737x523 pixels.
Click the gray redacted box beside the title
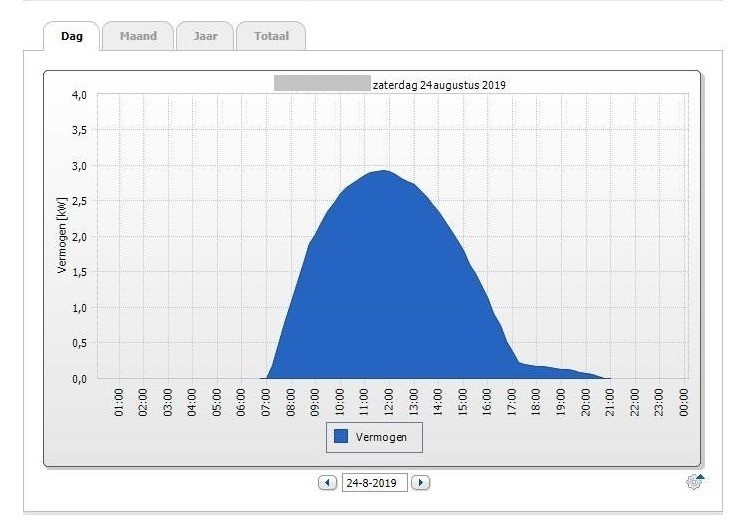coord(321,84)
